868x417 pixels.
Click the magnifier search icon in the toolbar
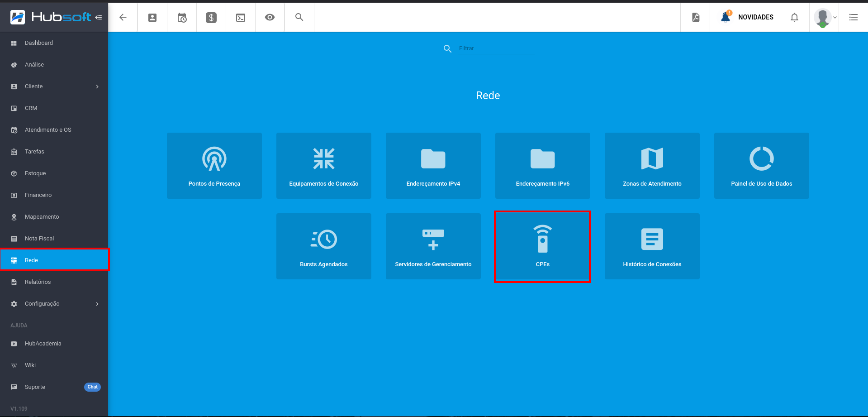click(299, 17)
